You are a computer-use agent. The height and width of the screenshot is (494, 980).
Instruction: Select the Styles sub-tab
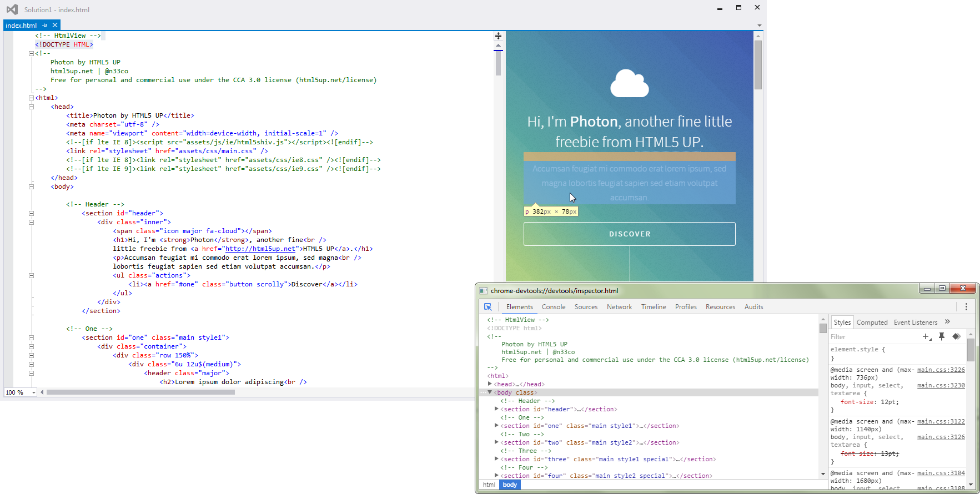842,322
